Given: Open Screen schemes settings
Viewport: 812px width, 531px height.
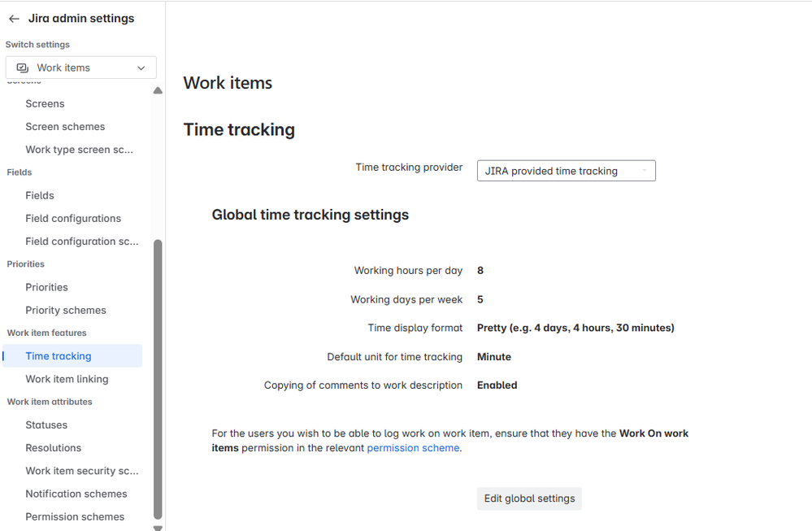Looking at the screenshot, I should coord(65,126).
